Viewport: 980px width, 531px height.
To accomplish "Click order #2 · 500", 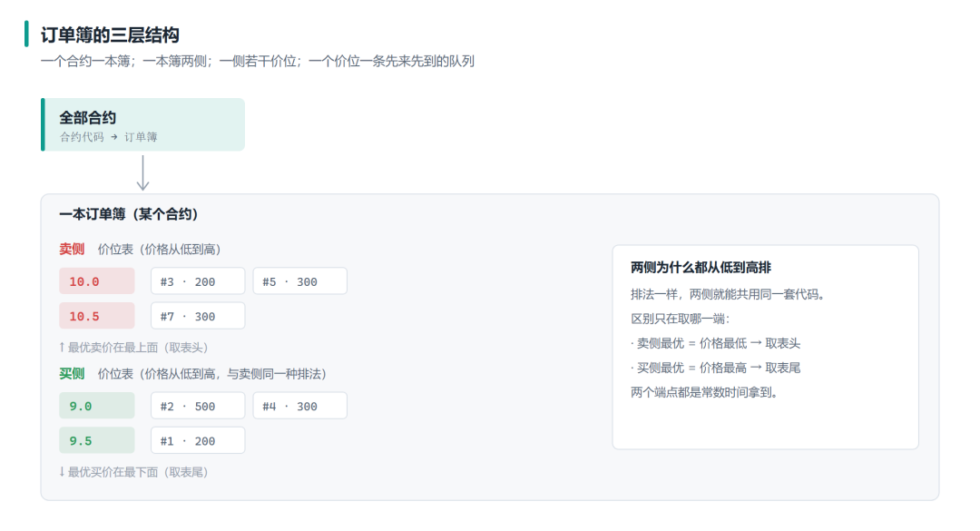I will (198, 406).
